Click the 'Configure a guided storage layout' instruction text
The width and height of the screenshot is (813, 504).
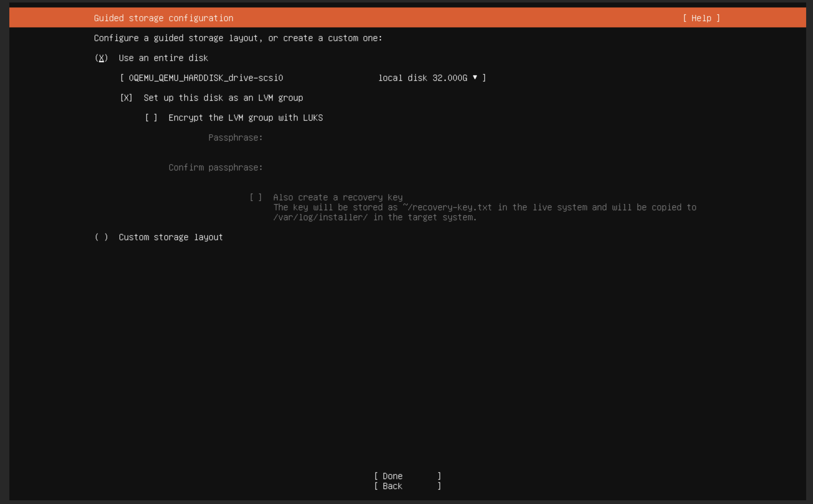pos(238,38)
